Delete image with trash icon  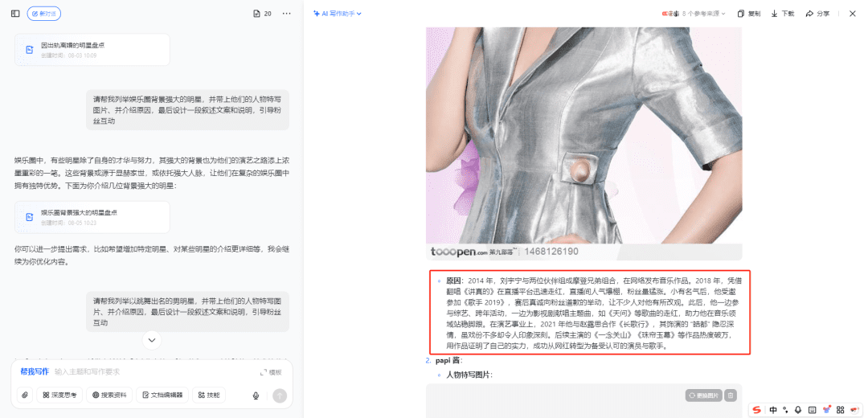(x=731, y=395)
